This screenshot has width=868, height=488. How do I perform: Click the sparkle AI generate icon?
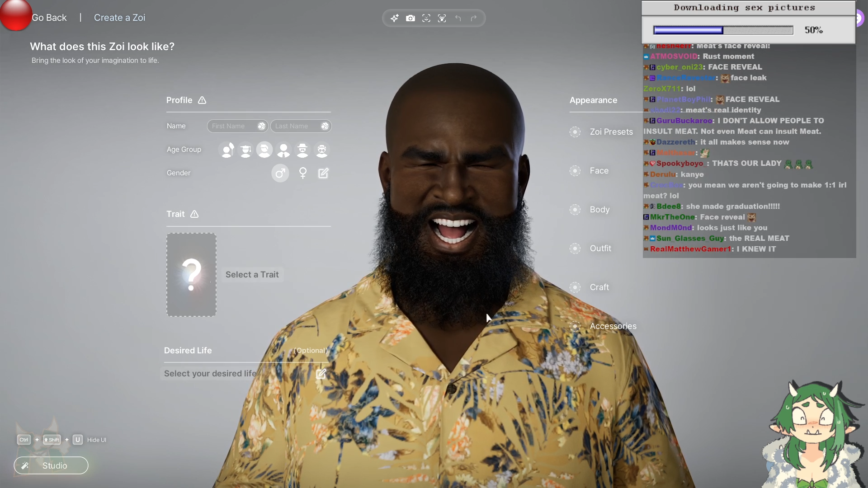395,18
